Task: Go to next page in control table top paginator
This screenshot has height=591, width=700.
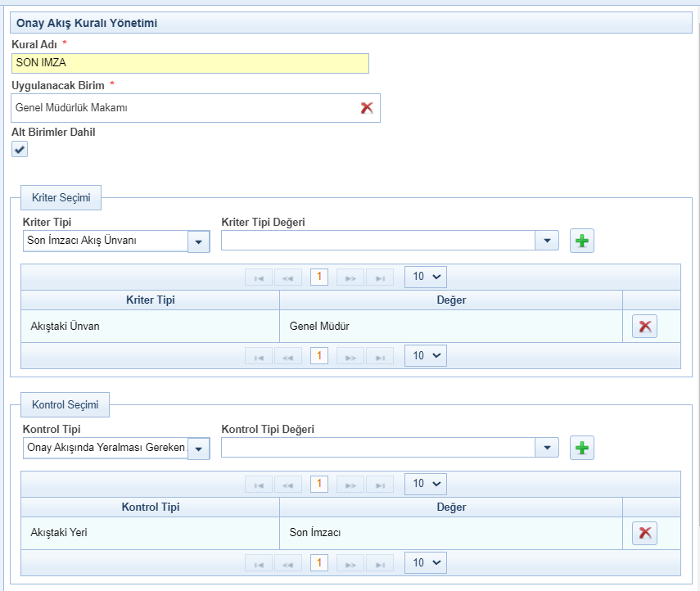Action: tap(350, 484)
